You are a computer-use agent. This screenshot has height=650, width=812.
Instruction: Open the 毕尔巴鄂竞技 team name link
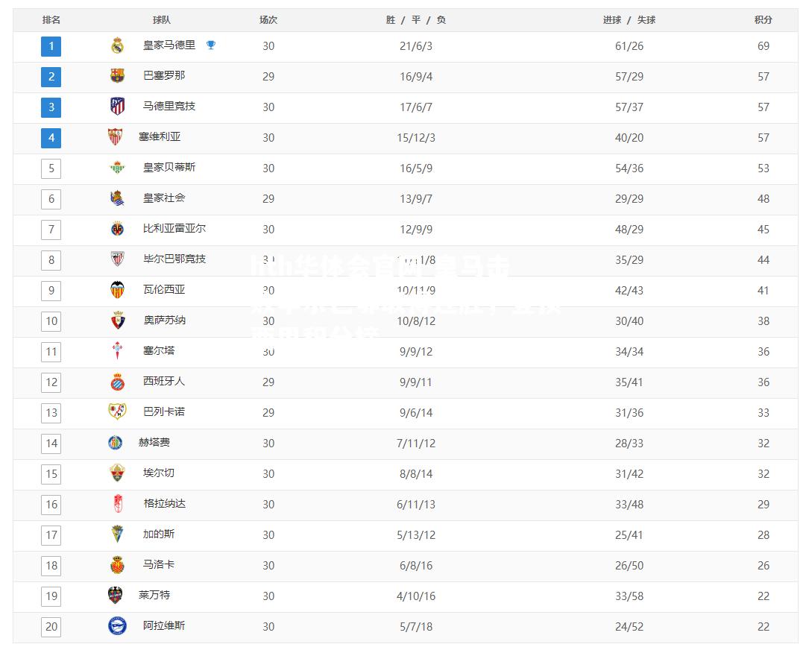[174, 259]
